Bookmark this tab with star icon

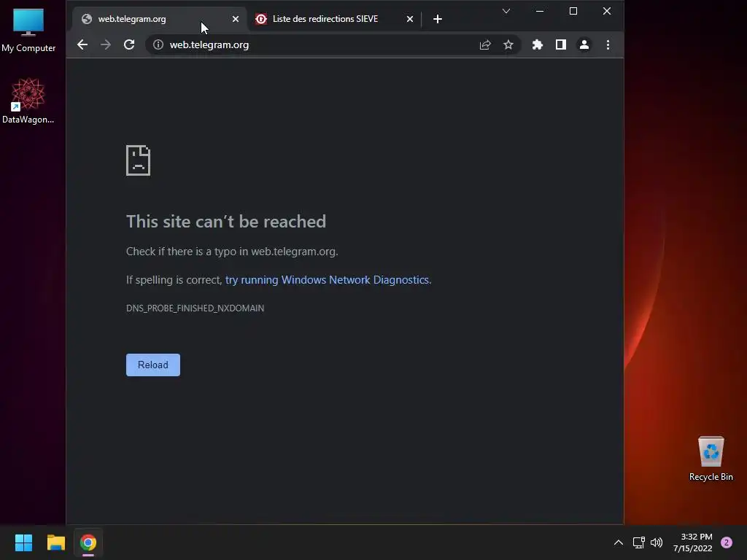tap(508, 44)
